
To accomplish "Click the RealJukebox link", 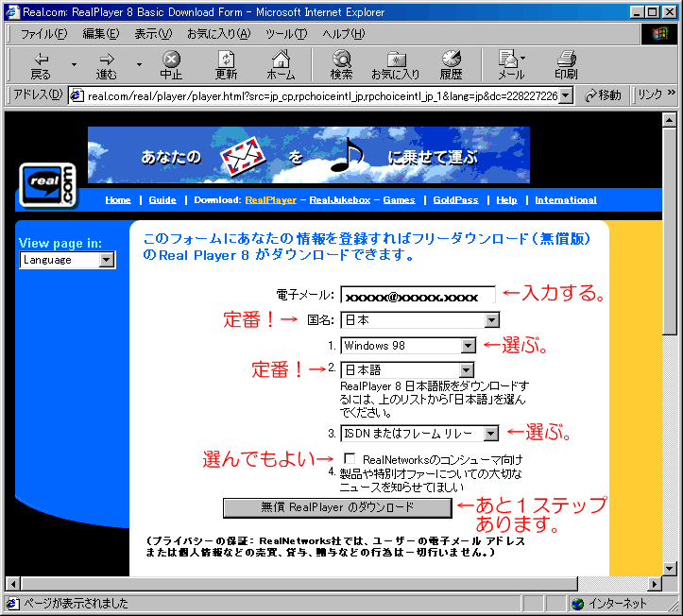I will click(340, 200).
